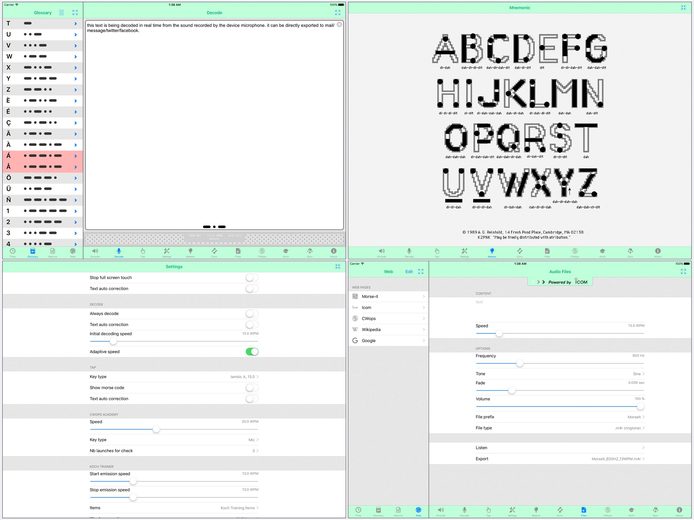The height and width of the screenshot is (520, 694).
Task: Toggle Text auto correction below Stop full screen touch
Action: point(251,289)
